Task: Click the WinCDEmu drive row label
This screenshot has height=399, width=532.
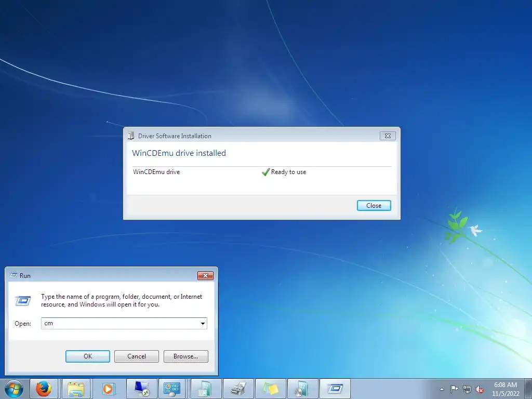Action: point(156,172)
